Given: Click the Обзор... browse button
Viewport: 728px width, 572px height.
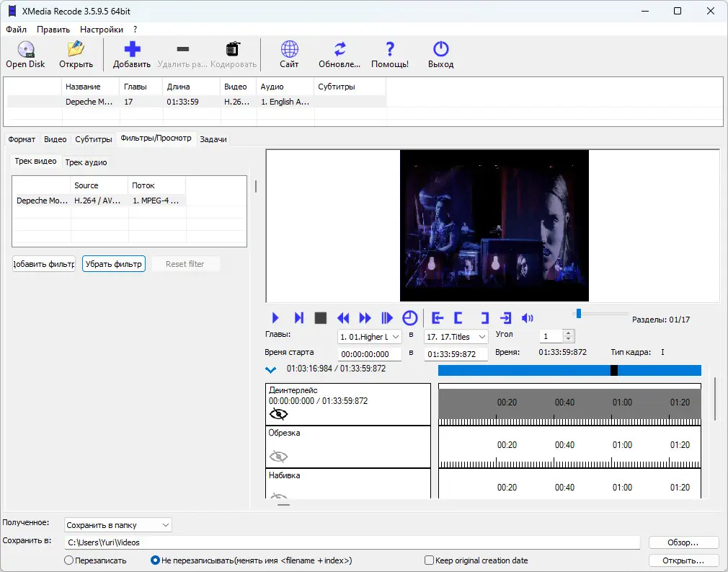Looking at the screenshot, I should [683, 542].
